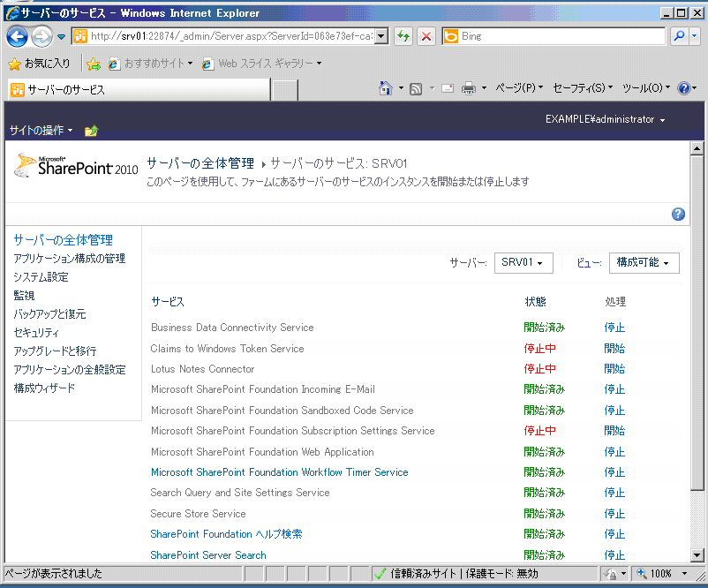The height and width of the screenshot is (588, 708).
Task: Click the vertical scrollbar down arrow
Action: [x=697, y=555]
